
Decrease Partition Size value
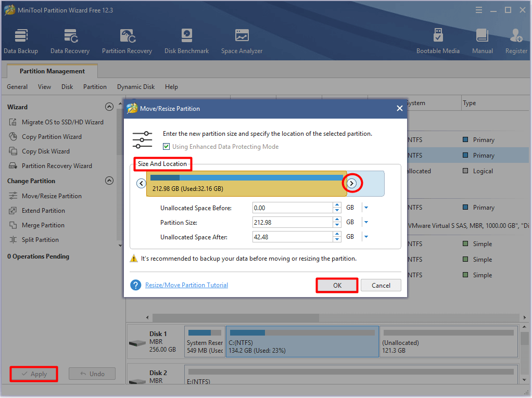pyautogui.click(x=337, y=225)
